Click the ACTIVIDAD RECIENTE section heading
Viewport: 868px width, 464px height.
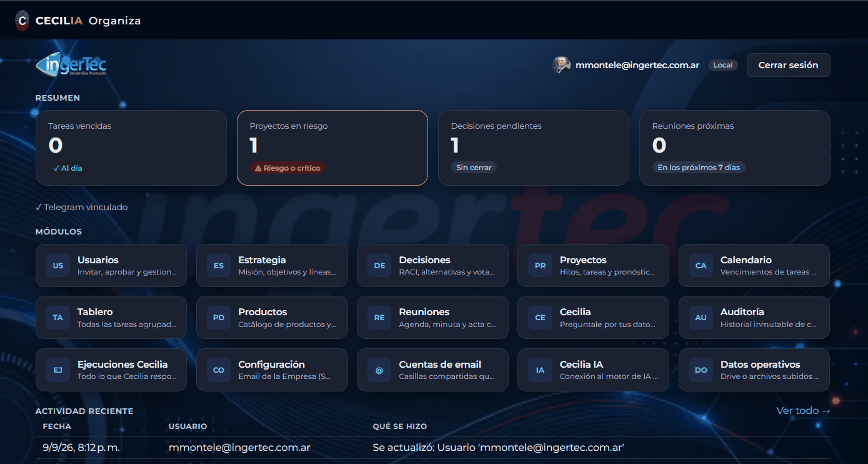[x=84, y=411]
